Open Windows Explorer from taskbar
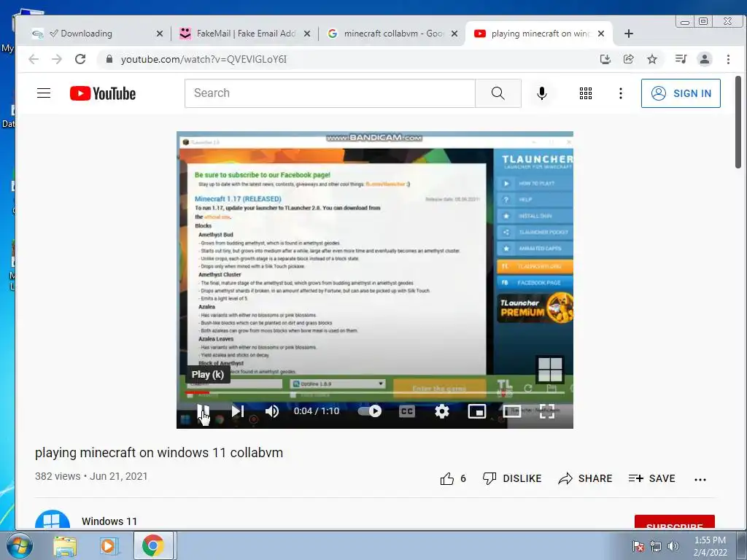The image size is (747, 560). pos(65,545)
